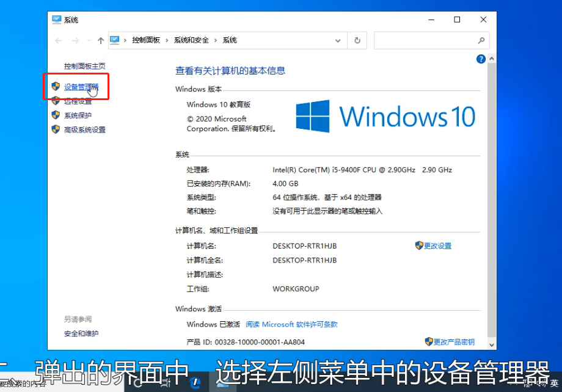Expand chevron after 系统和安全 breadcrumb

216,40
